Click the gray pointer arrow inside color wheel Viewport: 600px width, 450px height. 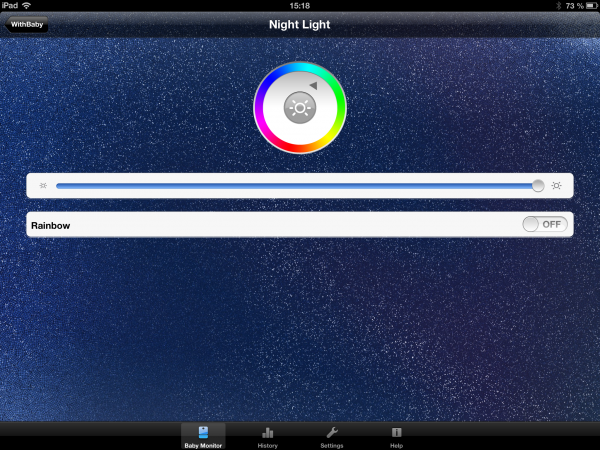pyautogui.click(x=313, y=87)
